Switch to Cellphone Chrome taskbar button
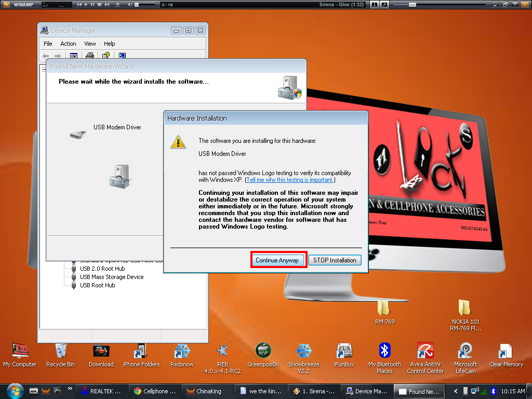Image resolution: width=532 pixels, height=399 pixels. pyautogui.click(x=155, y=391)
